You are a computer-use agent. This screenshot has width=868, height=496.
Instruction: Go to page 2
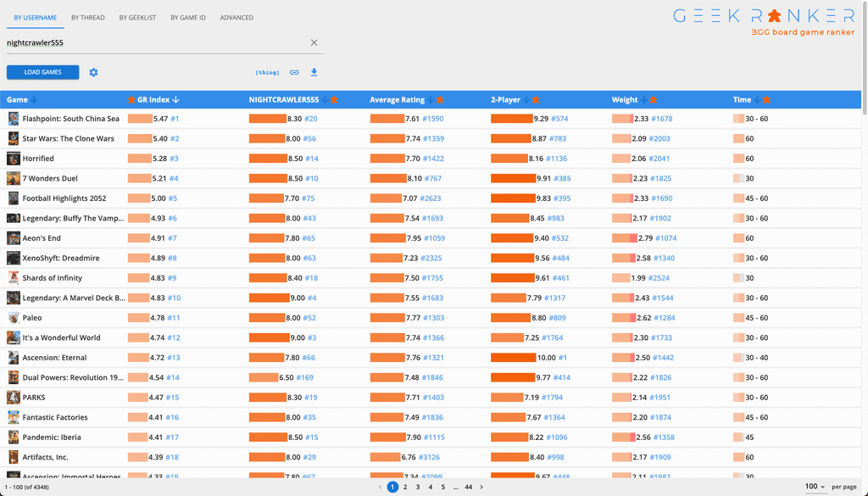(x=405, y=488)
